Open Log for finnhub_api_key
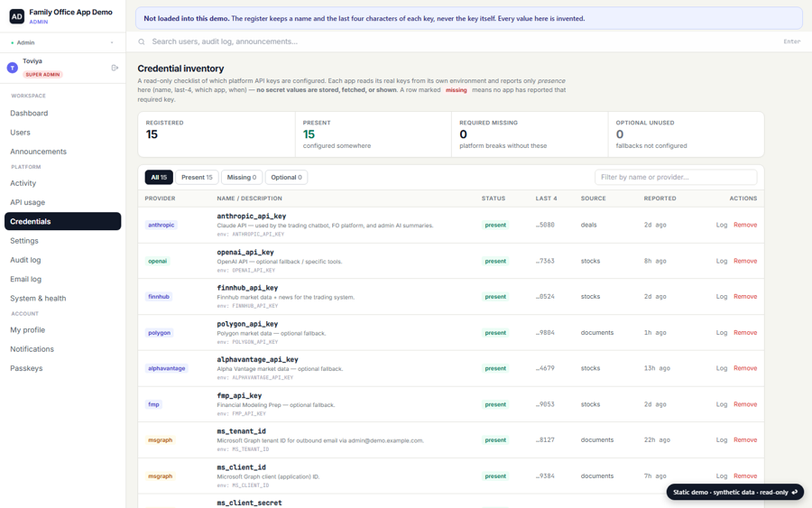 (x=722, y=297)
